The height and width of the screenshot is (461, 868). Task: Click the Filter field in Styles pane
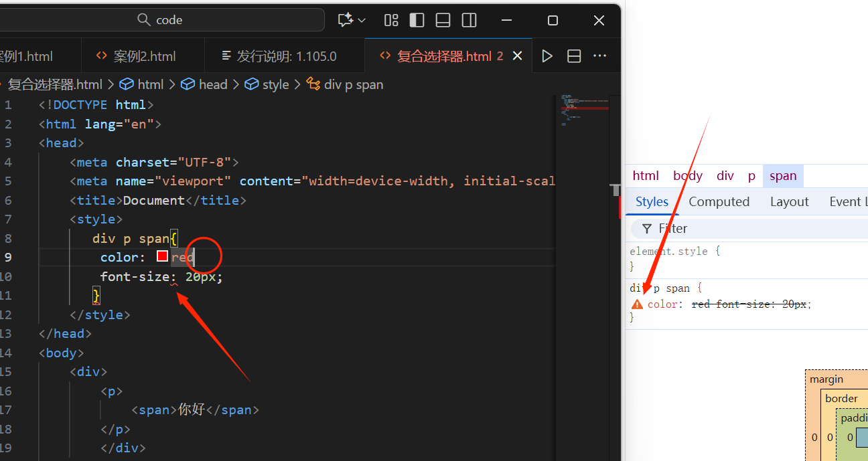point(750,228)
